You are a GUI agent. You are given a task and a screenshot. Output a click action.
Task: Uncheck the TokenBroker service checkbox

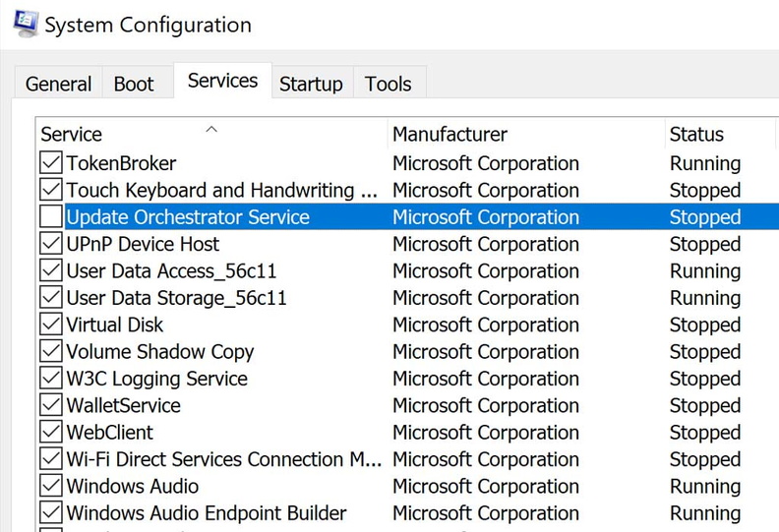pos(51,163)
